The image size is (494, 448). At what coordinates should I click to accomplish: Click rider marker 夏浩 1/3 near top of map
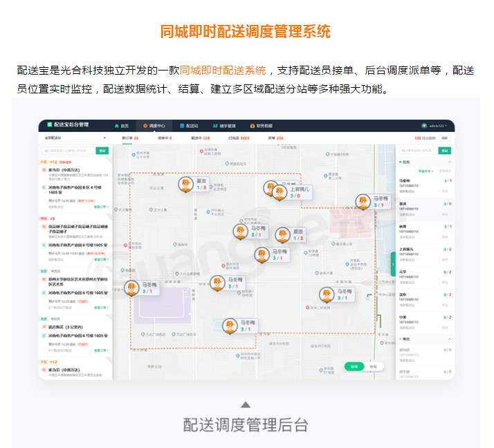(x=193, y=185)
